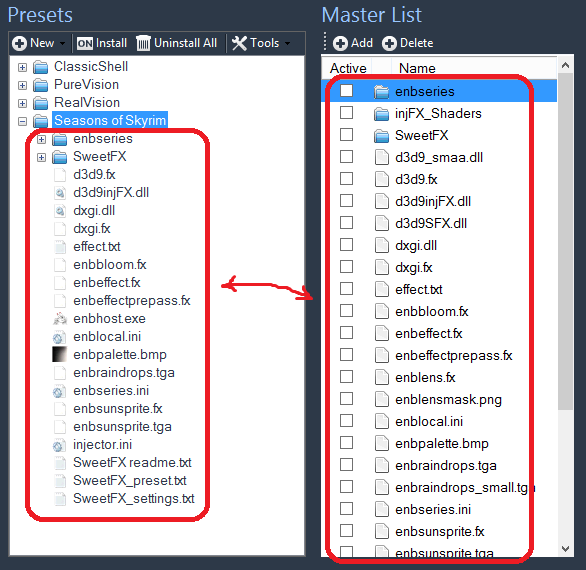Image resolution: width=586 pixels, height=570 pixels.
Task: Click the Delete icon in Master List
Action: click(x=389, y=43)
